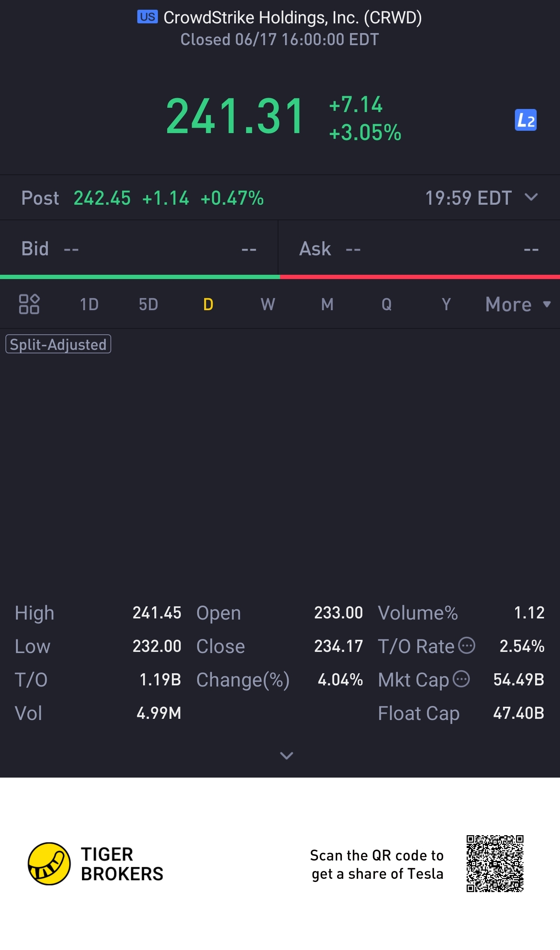Image resolution: width=560 pixels, height=950 pixels.
Task: Select the W weekly chart tab
Action: 268,304
